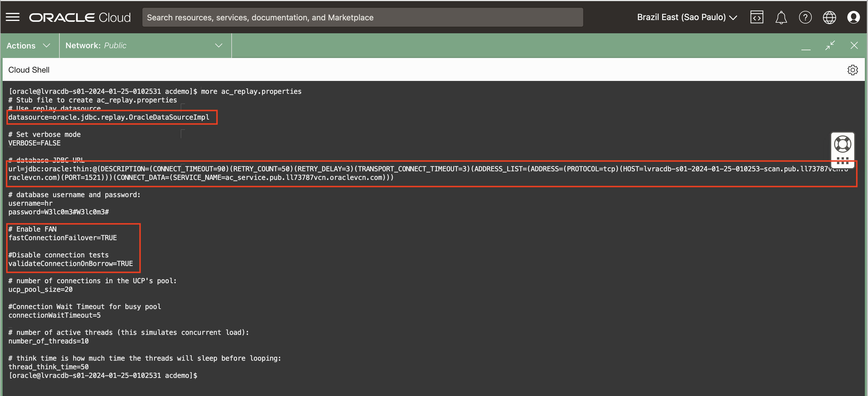Click the search resources input field
Image resolution: width=868 pixels, height=396 pixels.
362,18
